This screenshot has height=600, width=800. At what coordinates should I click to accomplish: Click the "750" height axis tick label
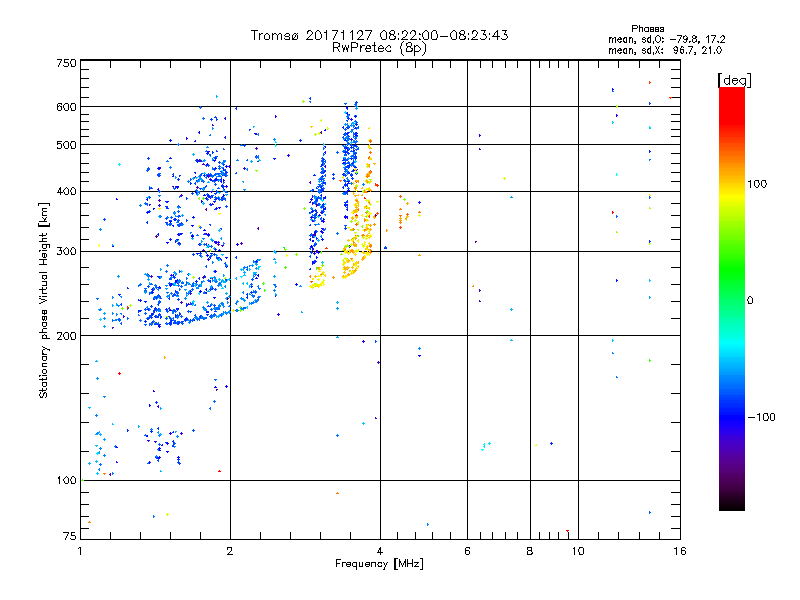[x=66, y=63]
